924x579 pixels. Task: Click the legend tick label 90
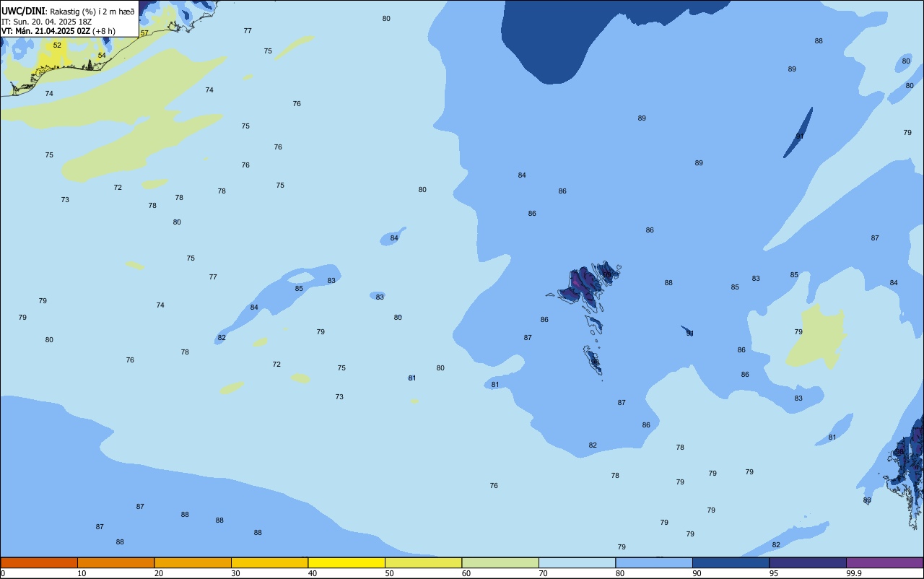pos(697,573)
